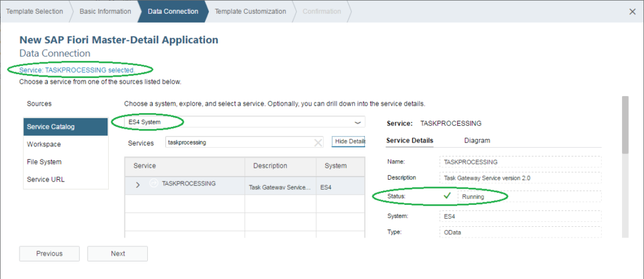
Task: Click the Service column header
Action: [x=185, y=166]
